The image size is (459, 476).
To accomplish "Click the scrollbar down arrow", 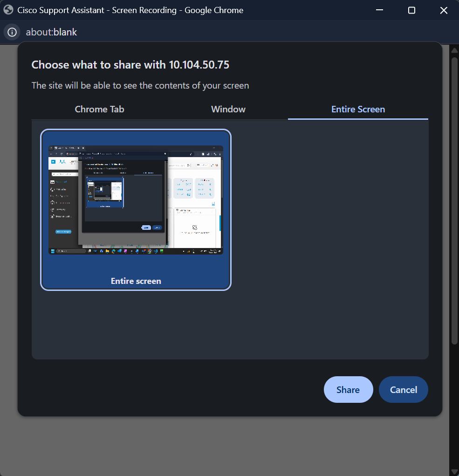I will 454,471.
